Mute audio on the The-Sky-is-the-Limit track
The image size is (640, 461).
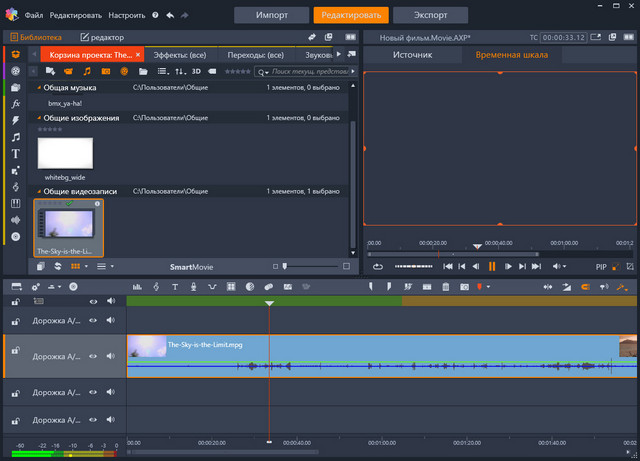coord(111,354)
